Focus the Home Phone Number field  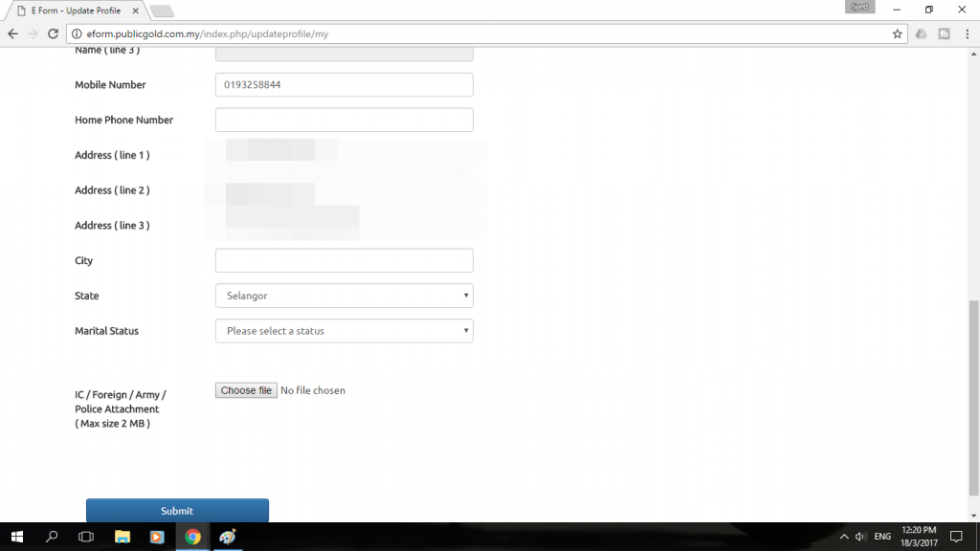345,120
